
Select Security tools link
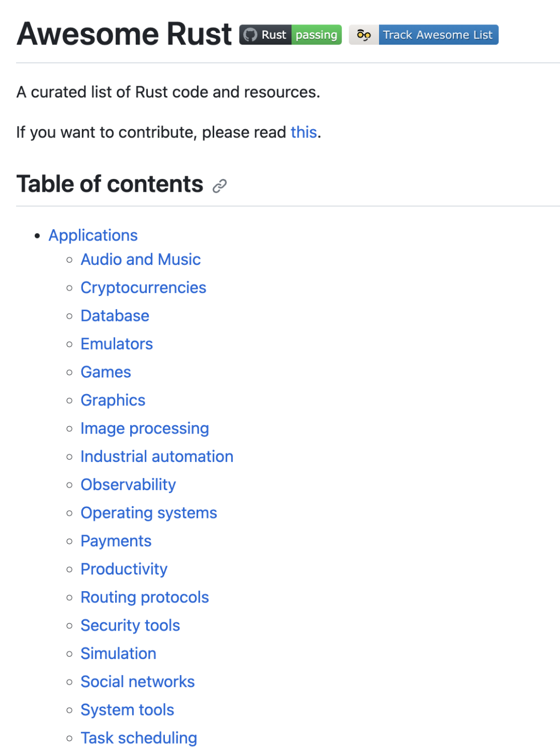[130, 625]
